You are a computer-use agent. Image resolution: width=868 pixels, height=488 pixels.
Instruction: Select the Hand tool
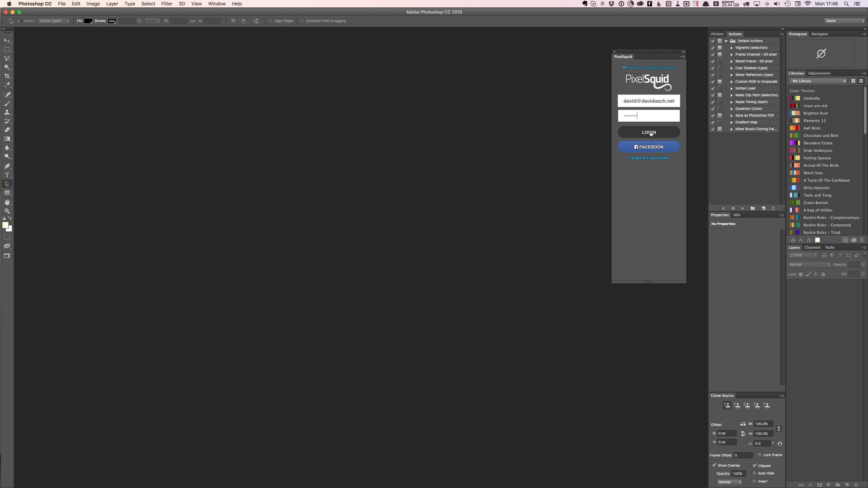tap(7, 202)
